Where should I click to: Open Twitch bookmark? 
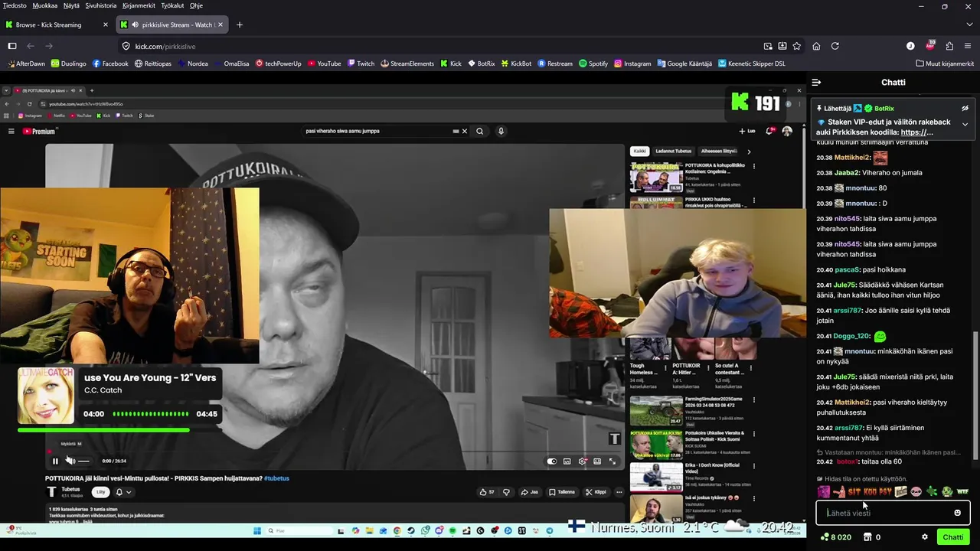point(361,64)
